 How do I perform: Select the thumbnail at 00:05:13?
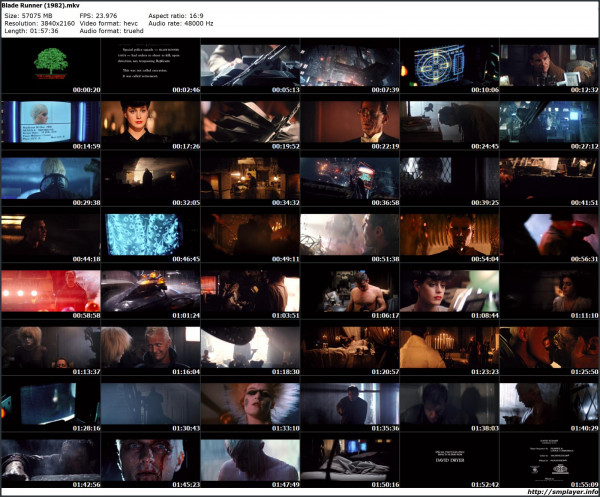pyautogui.click(x=250, y=65)
